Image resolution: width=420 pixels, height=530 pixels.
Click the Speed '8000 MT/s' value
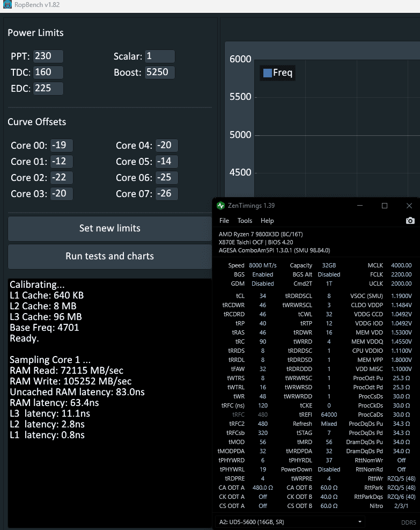click(263, 266)
